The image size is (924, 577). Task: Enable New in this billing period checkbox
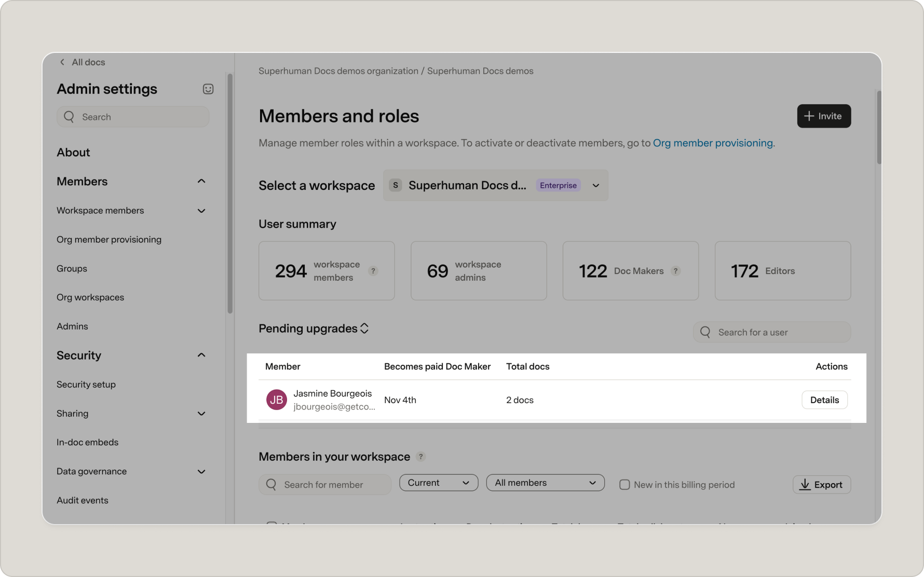[x=624, y=485]
